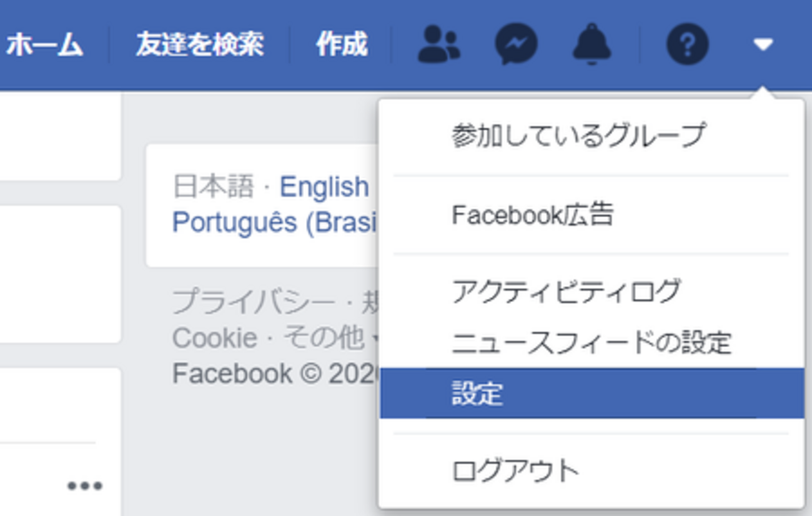Open アクティビティログ from the menu

pos(566,291)
